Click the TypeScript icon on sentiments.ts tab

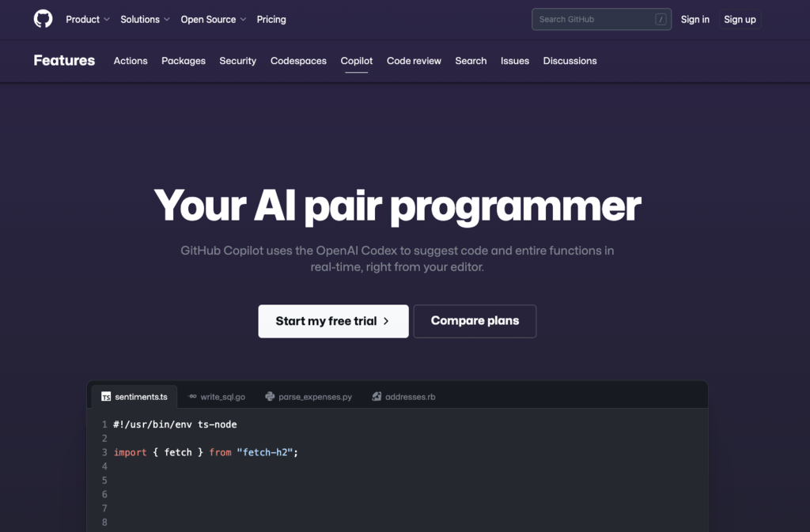point(105,396)
